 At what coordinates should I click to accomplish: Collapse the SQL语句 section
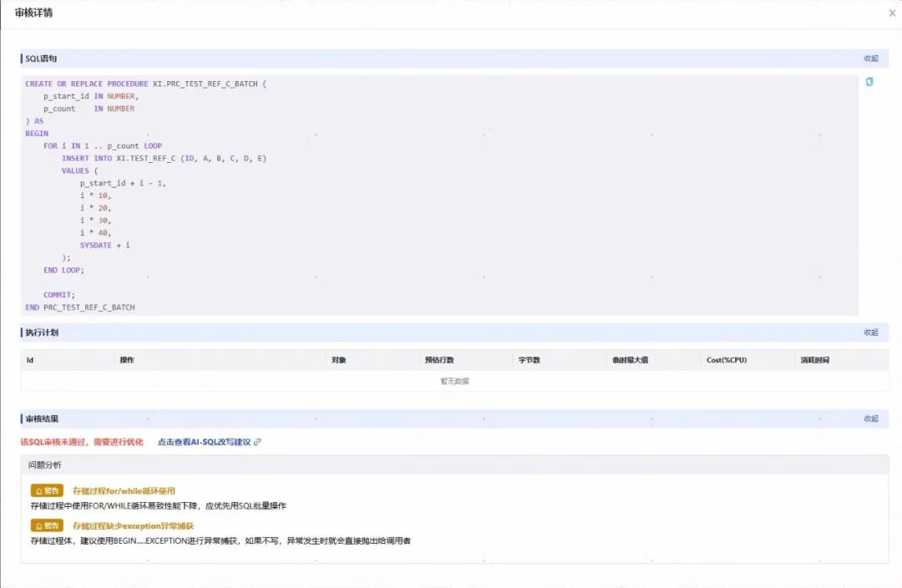[871, 58]
